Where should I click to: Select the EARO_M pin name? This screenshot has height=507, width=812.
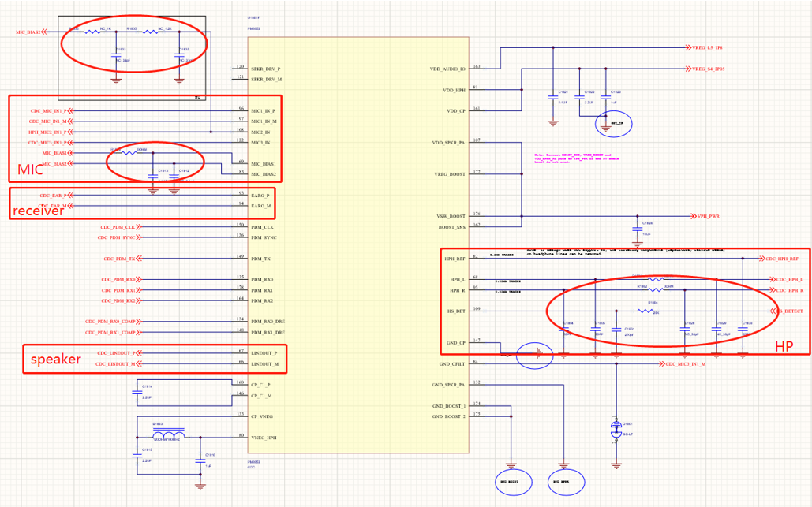261,206
